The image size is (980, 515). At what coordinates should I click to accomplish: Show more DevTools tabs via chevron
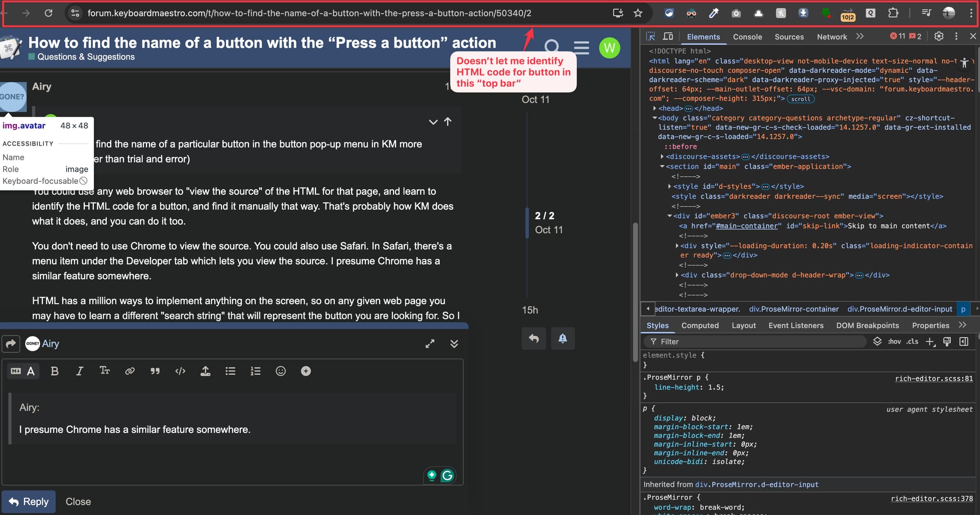point(860,36)
